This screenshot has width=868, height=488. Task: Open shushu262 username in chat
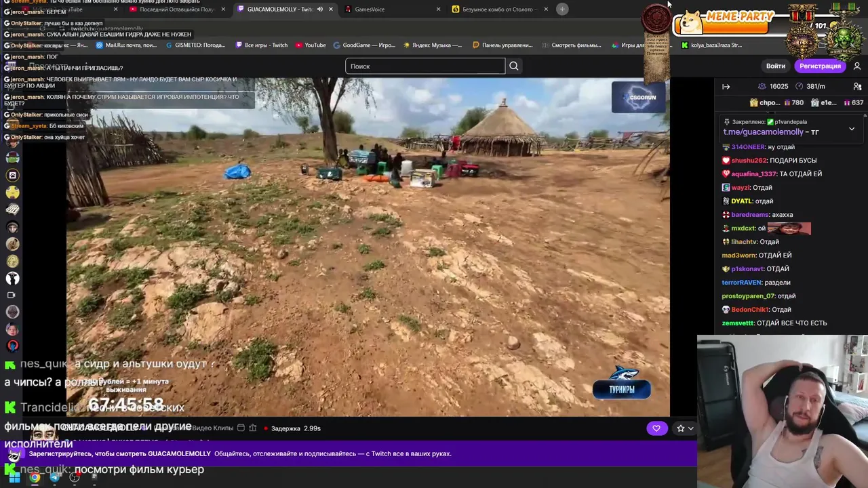[749, 161]
